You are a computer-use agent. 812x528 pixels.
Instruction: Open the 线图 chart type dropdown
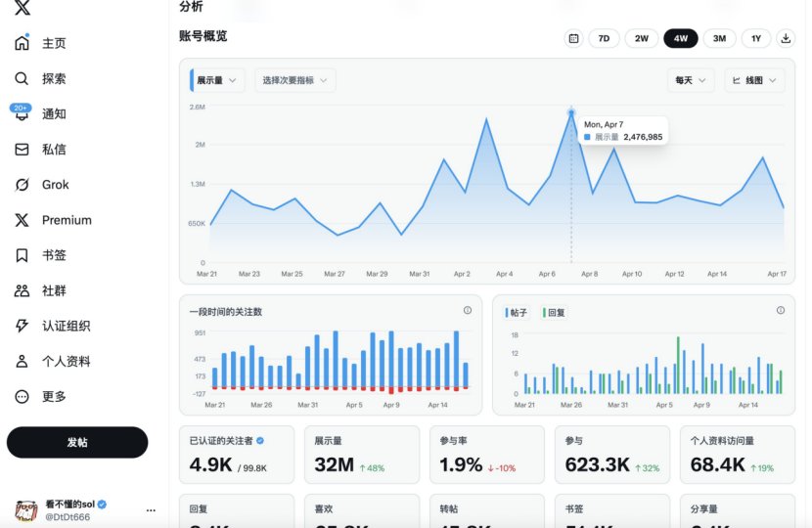point(754,80)
